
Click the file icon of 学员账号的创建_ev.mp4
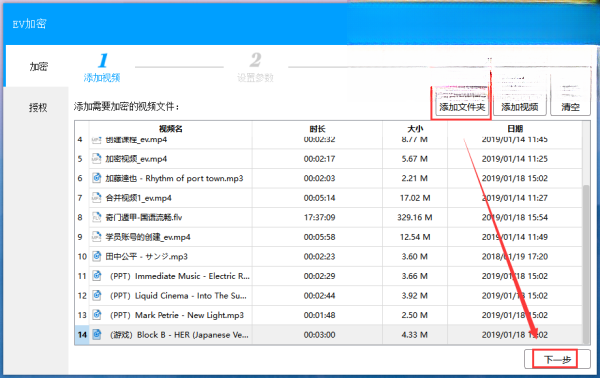96,237
